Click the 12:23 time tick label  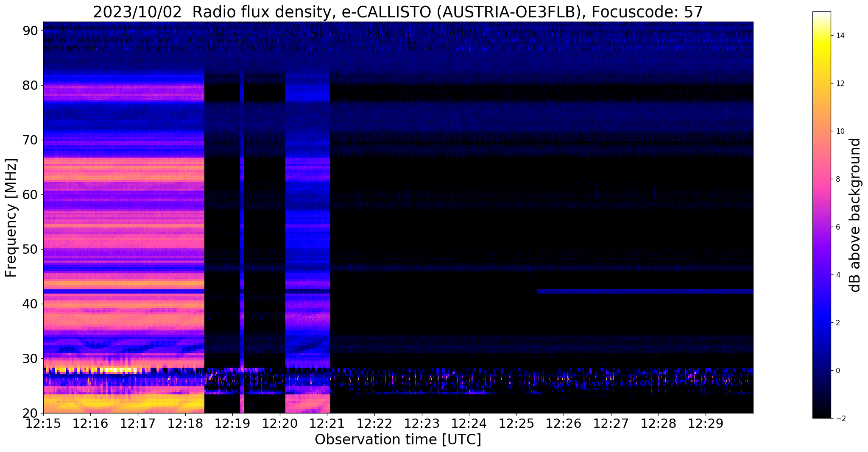(422, 423)
